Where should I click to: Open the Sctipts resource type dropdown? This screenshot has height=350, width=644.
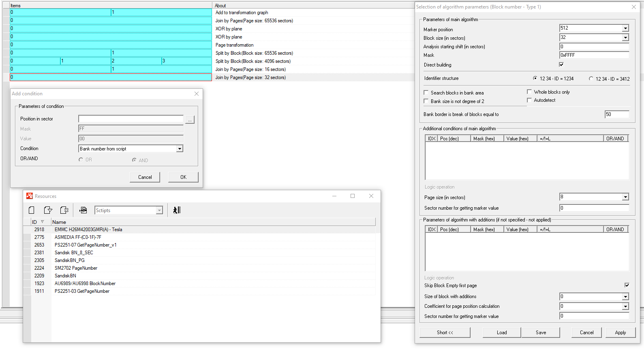(x=159, y=210)
